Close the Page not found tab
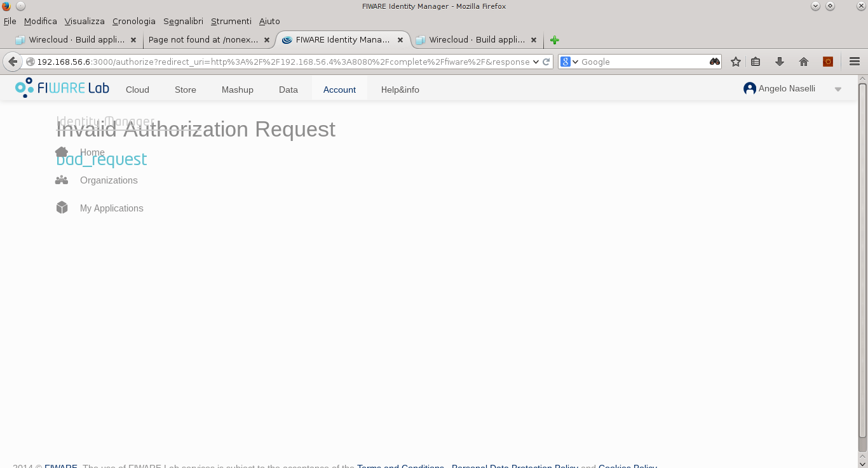The image size is (868, 468). (267, 39)
